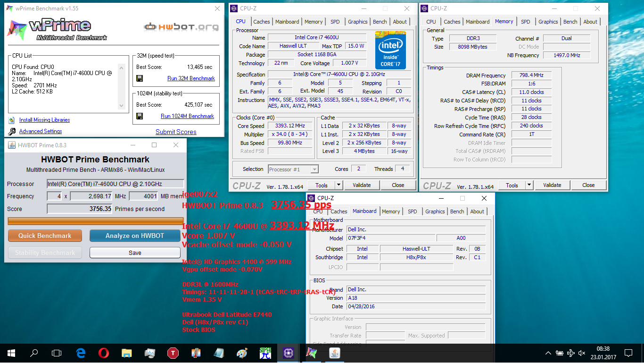The image size is (644, 363).
Task: Click Run 32M Benchmark link
Action: [x=191, y=78]
